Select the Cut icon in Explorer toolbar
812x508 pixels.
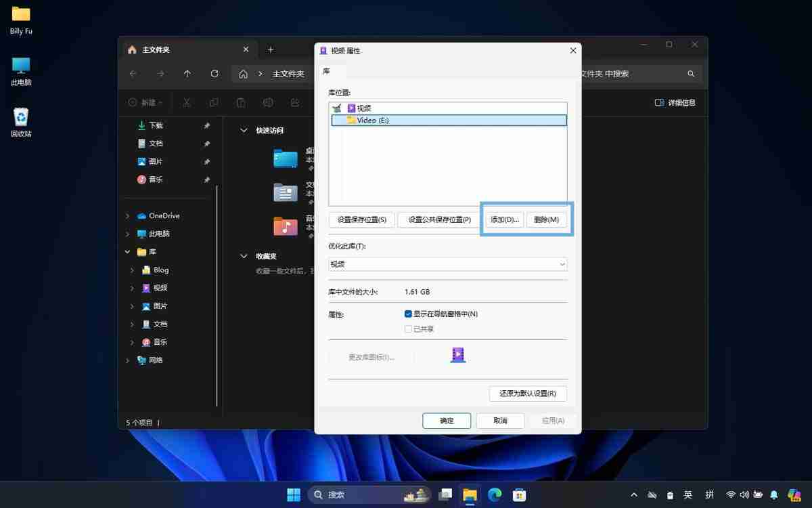(187, 102)
